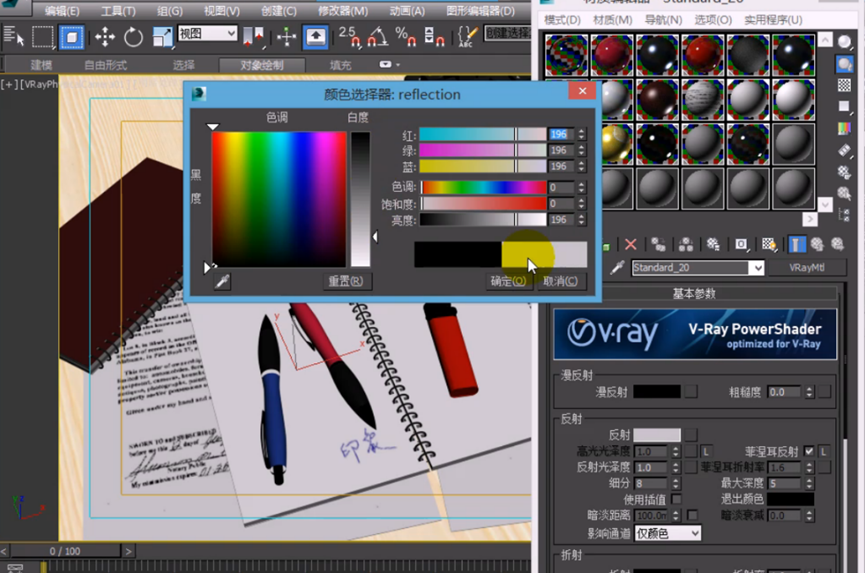
Task: Click the 重置(R) button
Action: 346,281
